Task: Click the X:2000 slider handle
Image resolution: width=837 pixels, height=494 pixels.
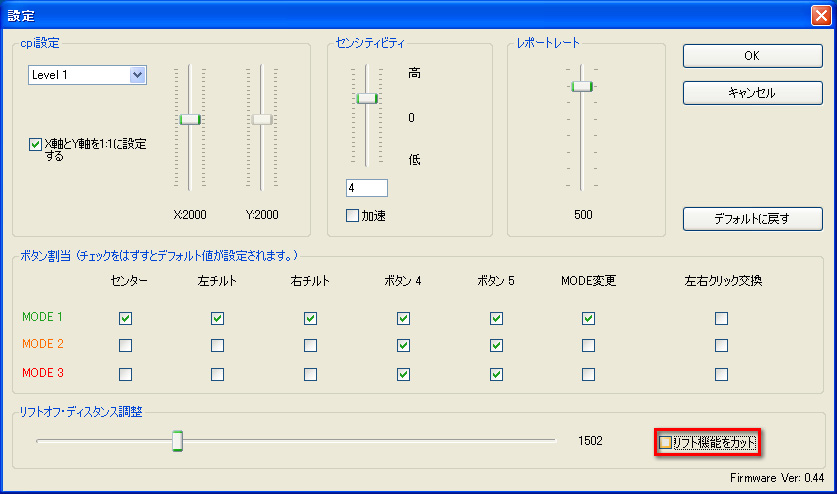Action: coord(190,119)
